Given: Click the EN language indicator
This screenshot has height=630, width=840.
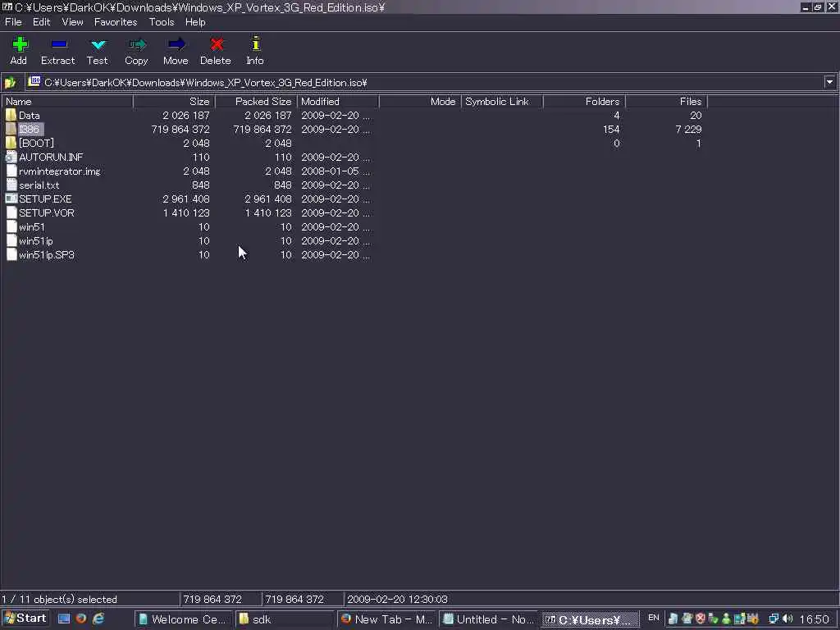Looking at the screenshot, I should 654,618.
